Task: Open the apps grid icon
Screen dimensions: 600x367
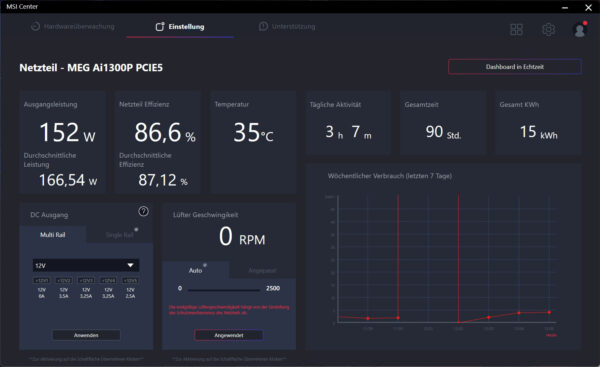Action: tap(516, 29)
